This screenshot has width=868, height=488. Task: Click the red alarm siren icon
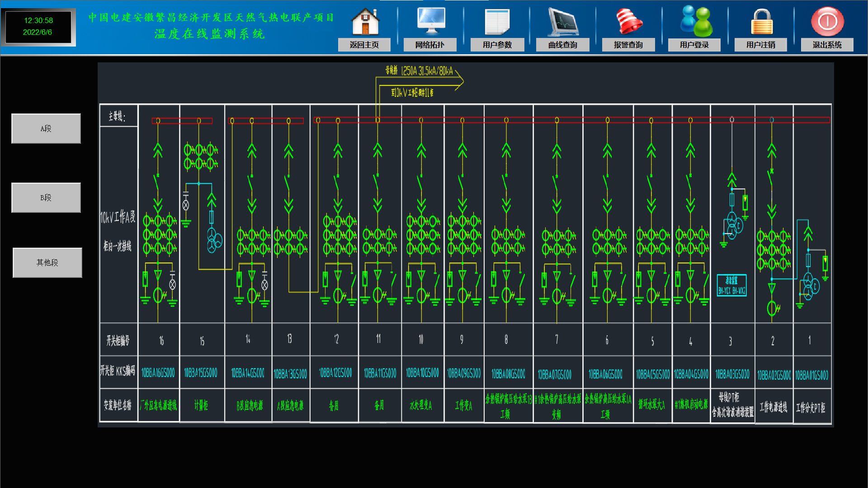tap(629, 22)
